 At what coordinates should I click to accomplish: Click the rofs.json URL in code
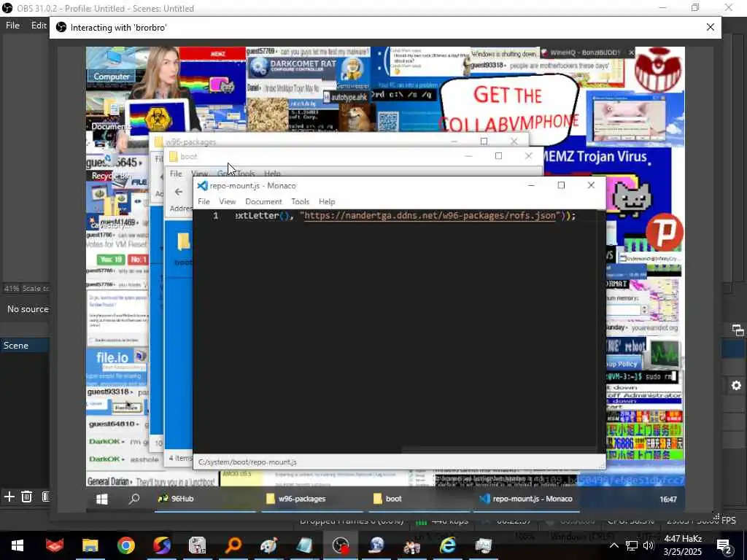[x=430, y=216]
